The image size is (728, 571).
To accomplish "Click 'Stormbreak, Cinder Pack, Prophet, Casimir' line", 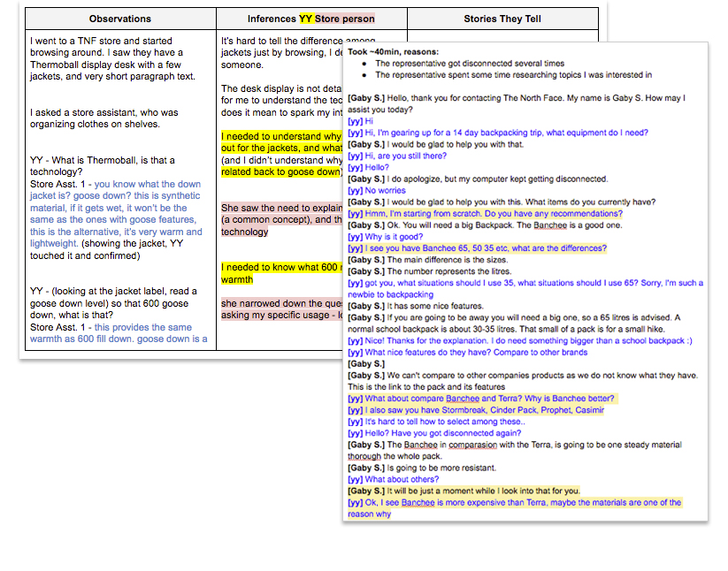I will tap(476, 410).
